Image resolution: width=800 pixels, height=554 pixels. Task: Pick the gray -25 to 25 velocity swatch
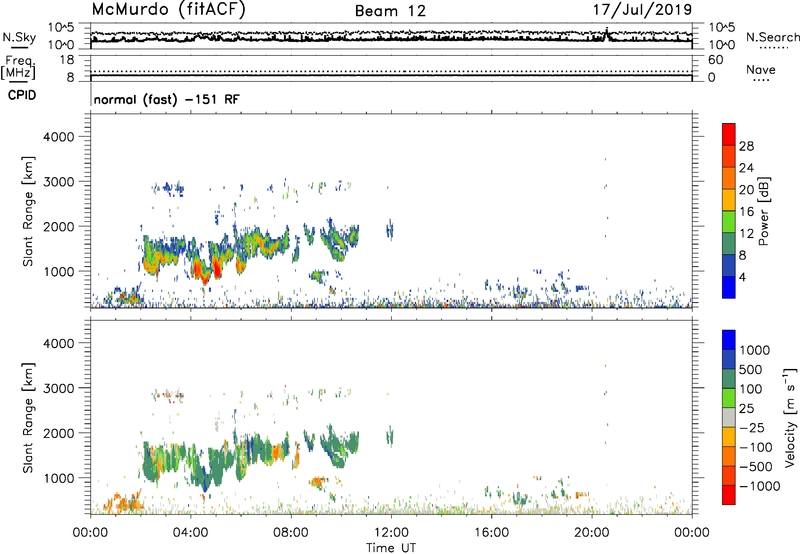pos(729,418)
